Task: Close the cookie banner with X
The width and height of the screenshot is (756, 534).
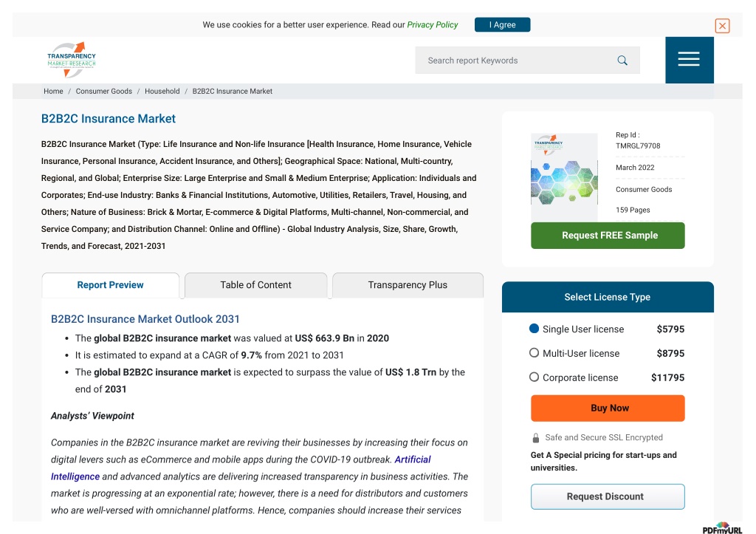Action: tap(722, 26)
